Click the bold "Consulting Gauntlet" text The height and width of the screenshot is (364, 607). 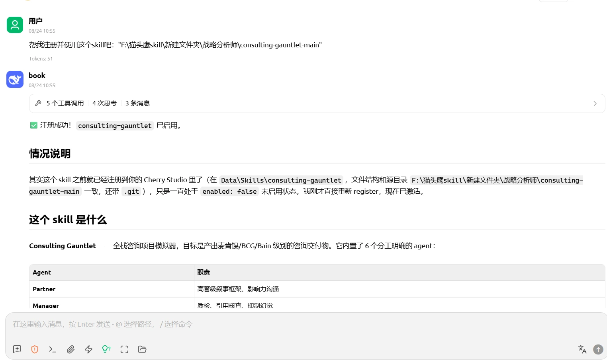click(x=63, y=246)
